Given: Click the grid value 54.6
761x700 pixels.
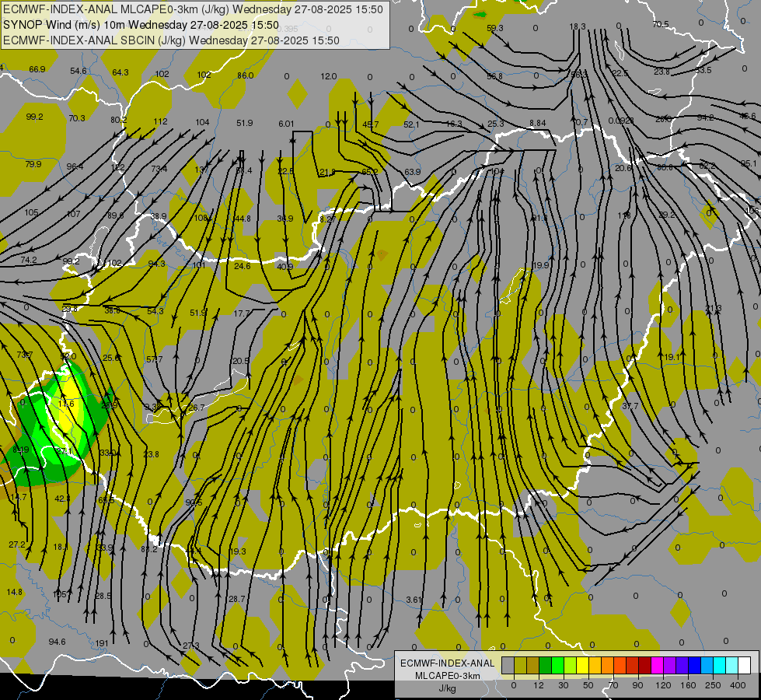Looking at the screenshot, I should point(79,71).
